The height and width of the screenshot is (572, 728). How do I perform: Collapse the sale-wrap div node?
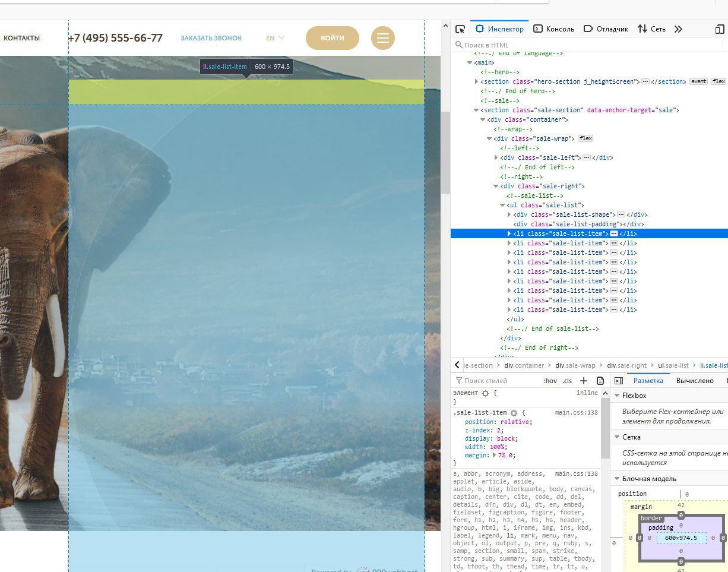point(489,138)
